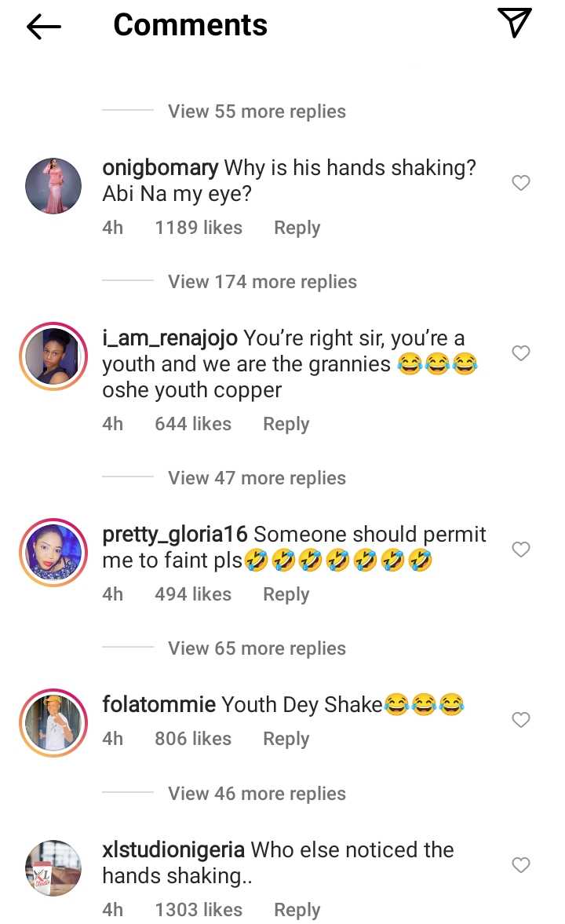
Task: Open the xlstudionigeria username link
Action: (173, 849)
